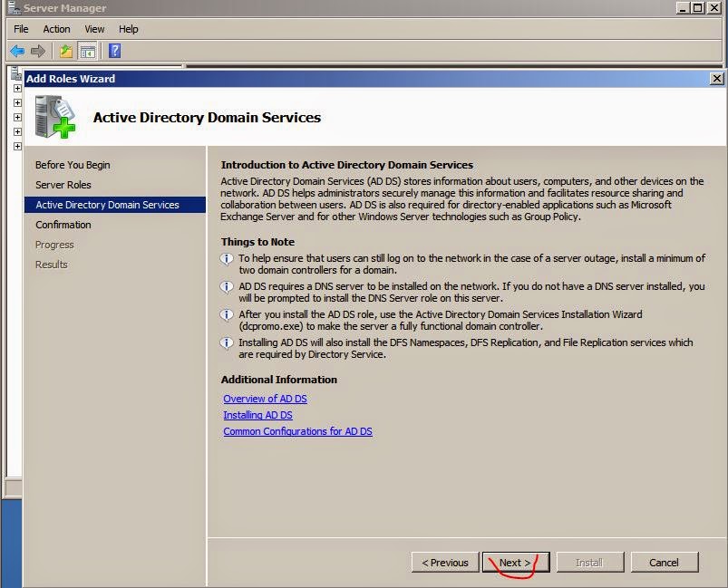Go to the Server Roles step
Screen dimensions: 728x588
click(63, 185)
